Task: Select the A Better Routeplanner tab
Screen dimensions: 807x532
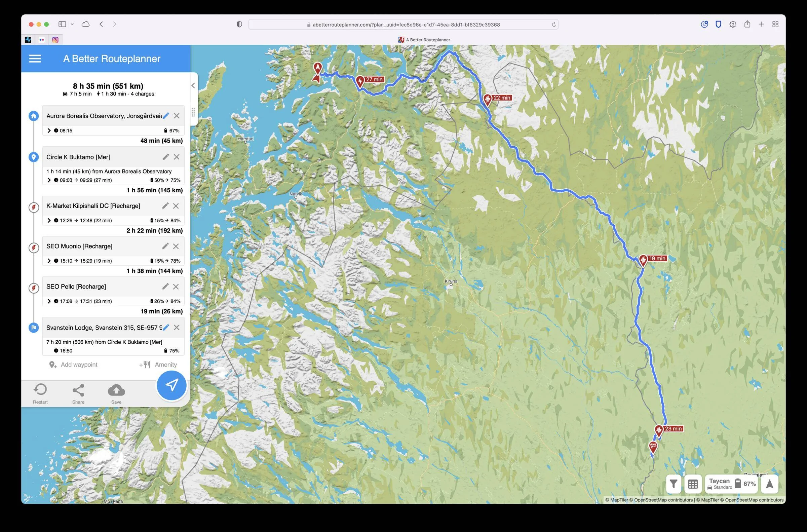Action: (424, 40)
